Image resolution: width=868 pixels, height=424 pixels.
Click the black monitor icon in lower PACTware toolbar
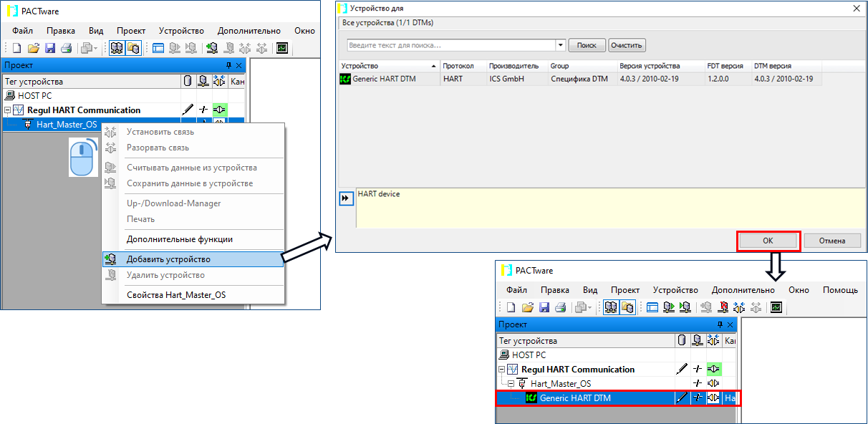click(x=776, y=308)
